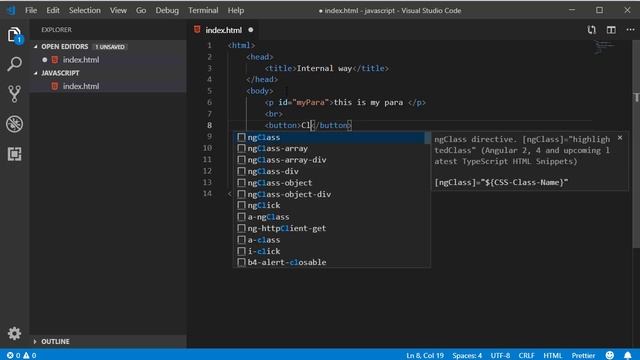Choose the ngClass-object-div suggestion
The height and width of the screenshot is (360, 640).
[x=329, y=194]
